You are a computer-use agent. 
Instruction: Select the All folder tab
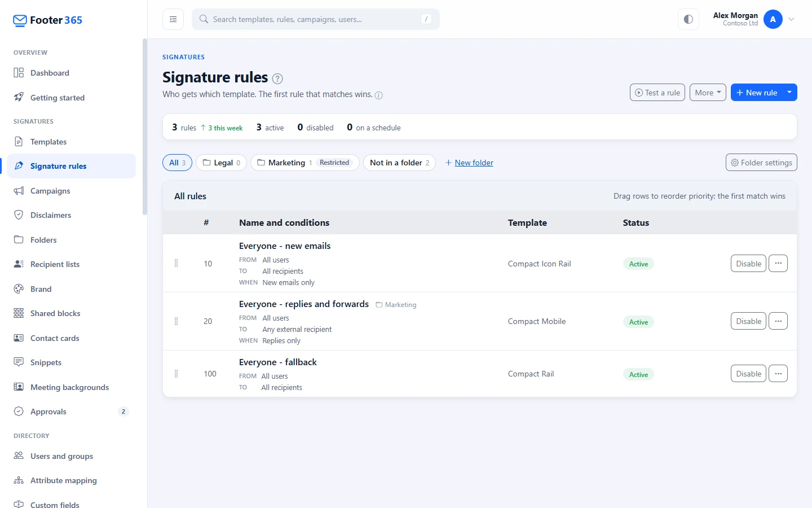178,163
